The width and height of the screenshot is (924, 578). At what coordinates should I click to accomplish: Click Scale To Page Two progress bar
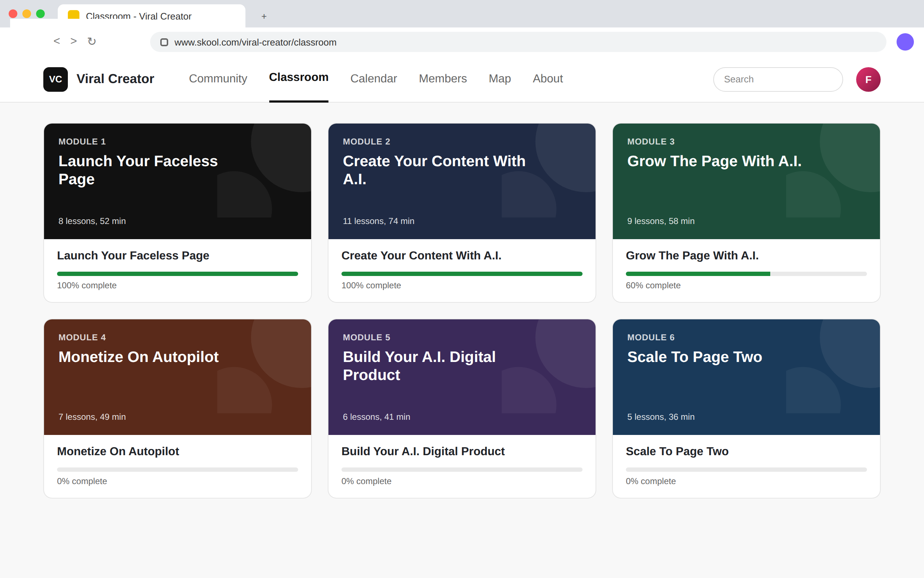(x=746, y=469)
